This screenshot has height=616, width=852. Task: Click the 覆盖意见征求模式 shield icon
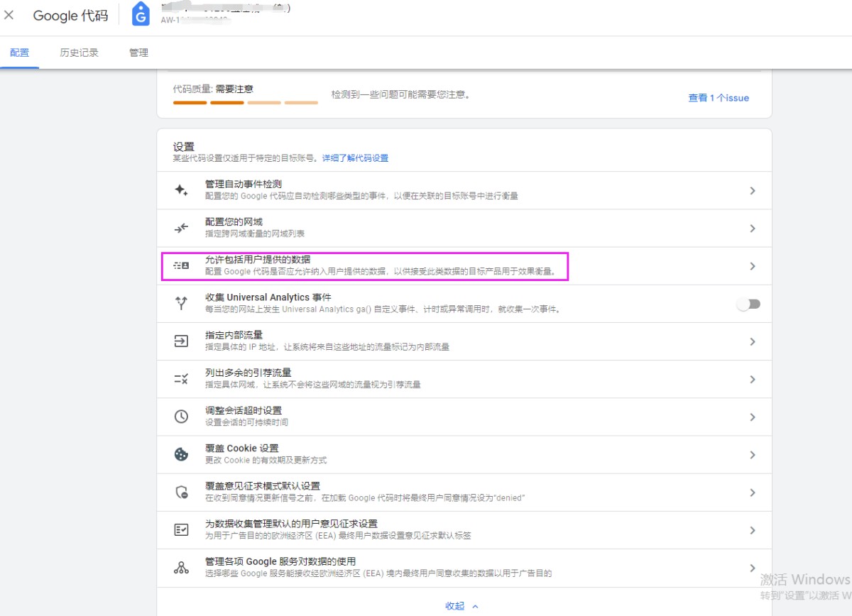(x=181, y=493)
